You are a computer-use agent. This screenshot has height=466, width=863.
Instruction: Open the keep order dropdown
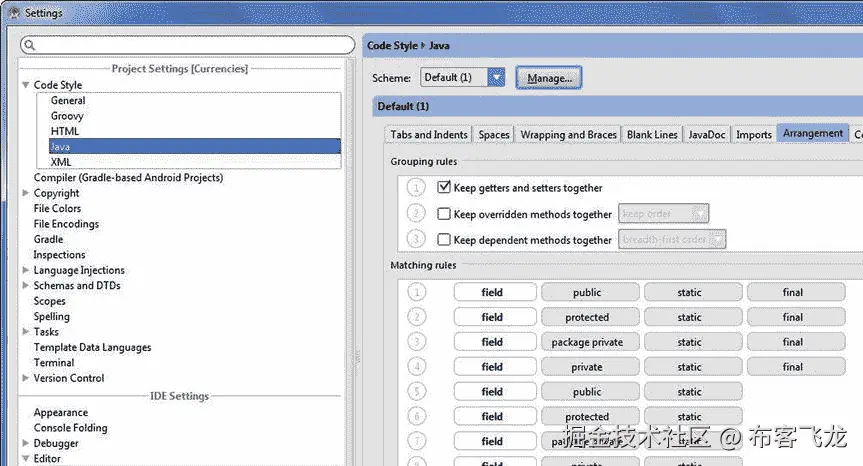click(x=664, y=213)
